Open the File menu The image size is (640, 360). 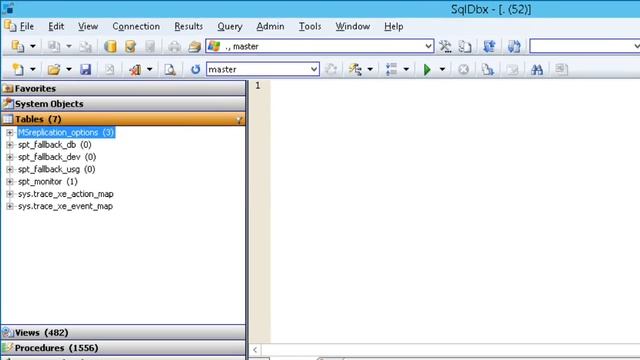click(x=27, y=27)
